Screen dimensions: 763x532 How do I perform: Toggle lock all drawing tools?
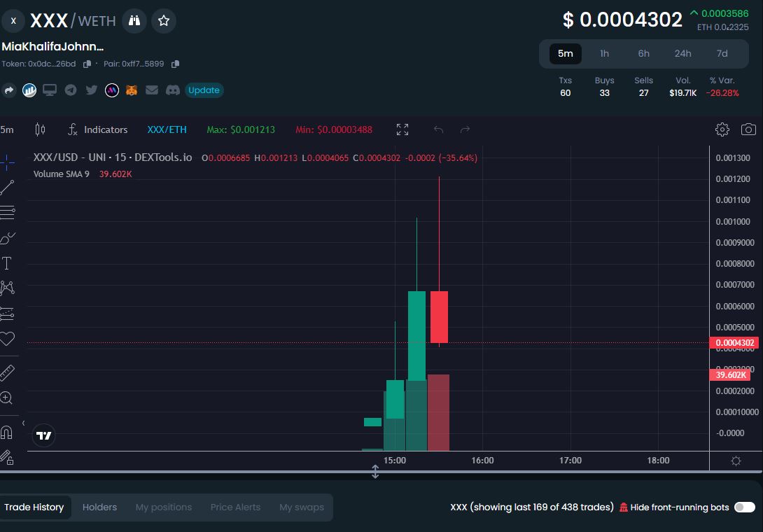tap(7, 458)
